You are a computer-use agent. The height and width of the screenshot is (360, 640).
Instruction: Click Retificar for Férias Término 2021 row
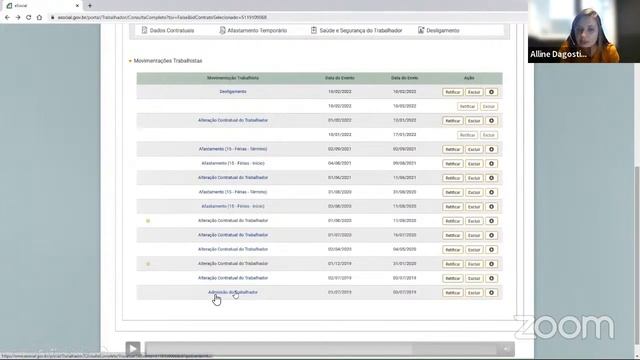[x=453, y=149]
